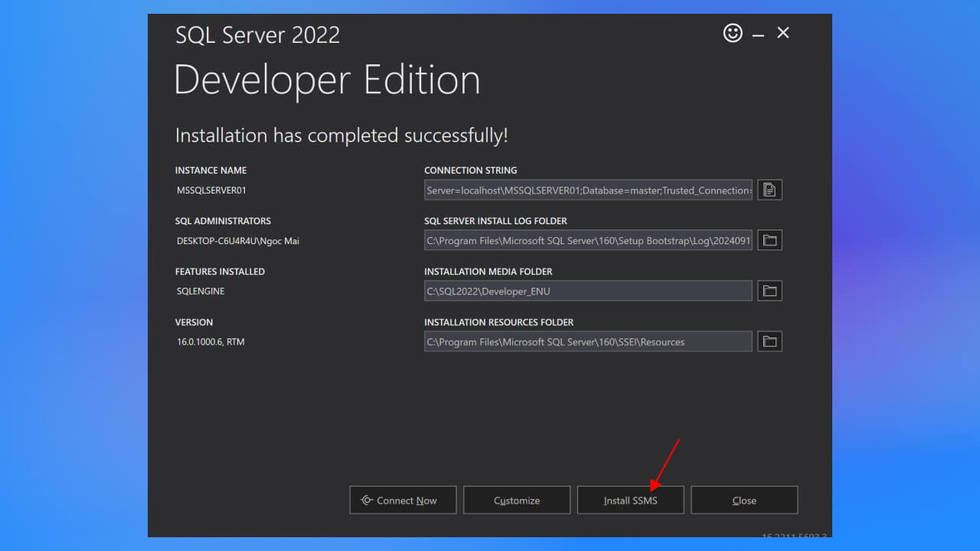The width and height of the screenshot is (980, 551).
Task: Click the CONNECTION STRING label
Action: tap(471, 171)
